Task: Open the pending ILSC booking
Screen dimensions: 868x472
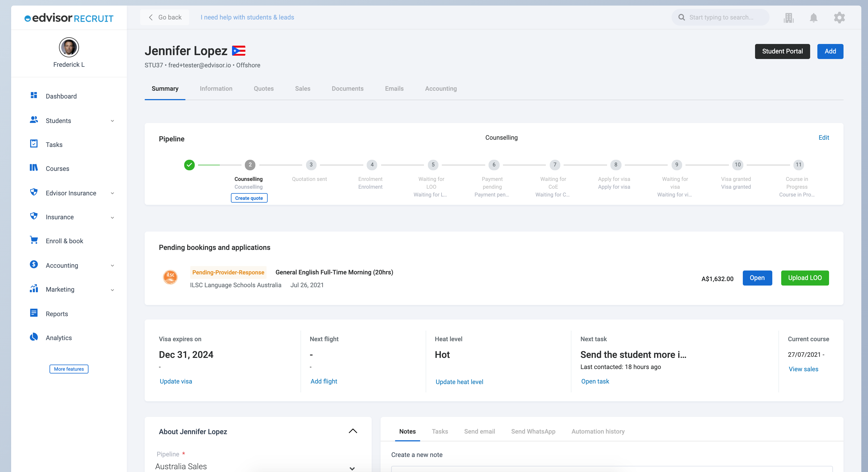Action: (757, 278)
